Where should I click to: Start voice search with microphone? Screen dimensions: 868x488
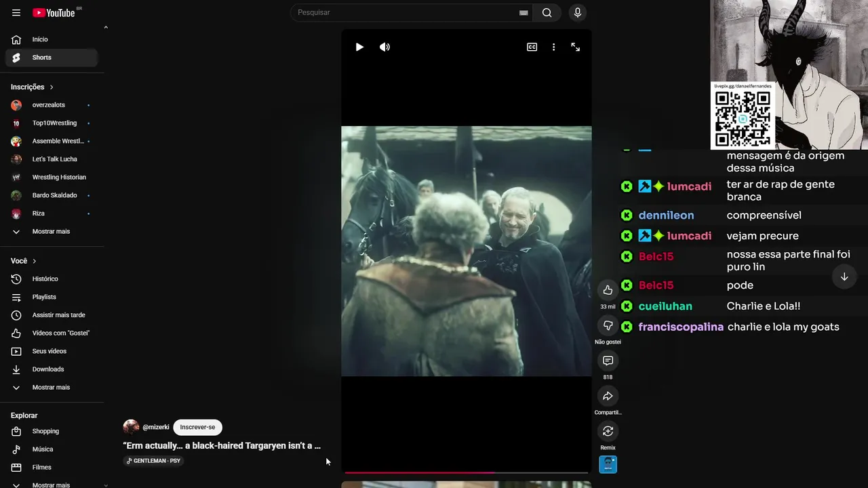click(x=578, y=13)
